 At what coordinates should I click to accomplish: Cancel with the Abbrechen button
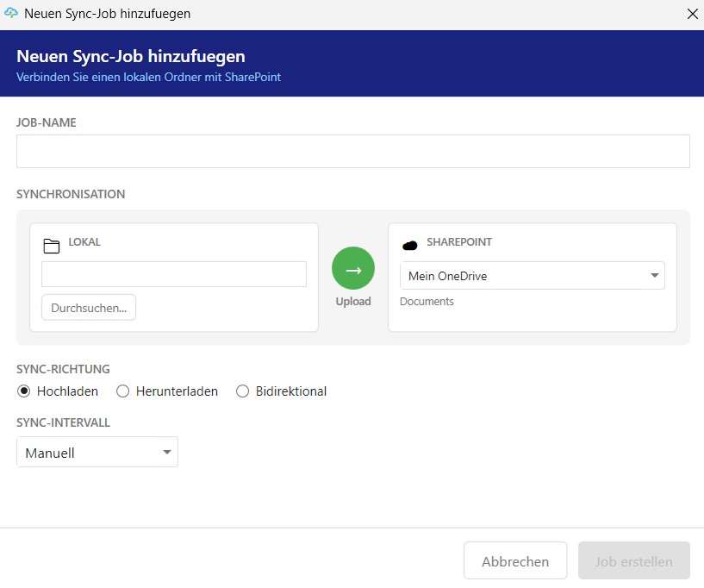point(515,561)
